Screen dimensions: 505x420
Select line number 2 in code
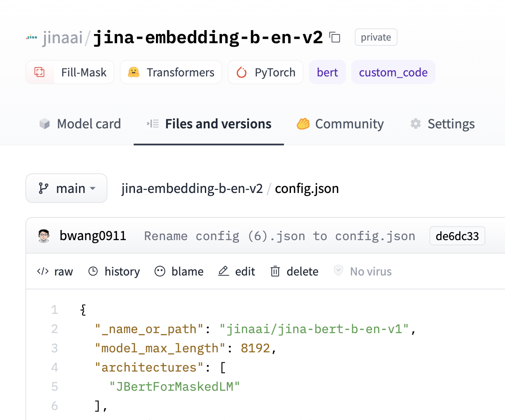coord(55,329)
